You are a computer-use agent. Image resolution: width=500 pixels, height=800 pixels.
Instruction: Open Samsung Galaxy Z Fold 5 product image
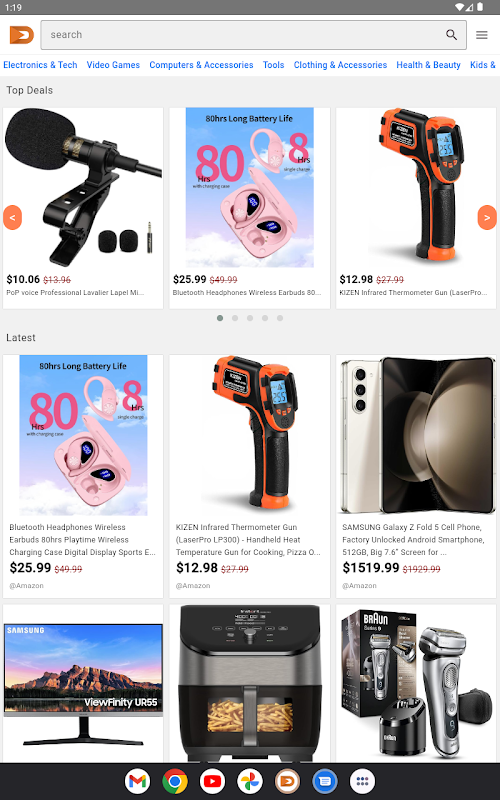(416, 435)
